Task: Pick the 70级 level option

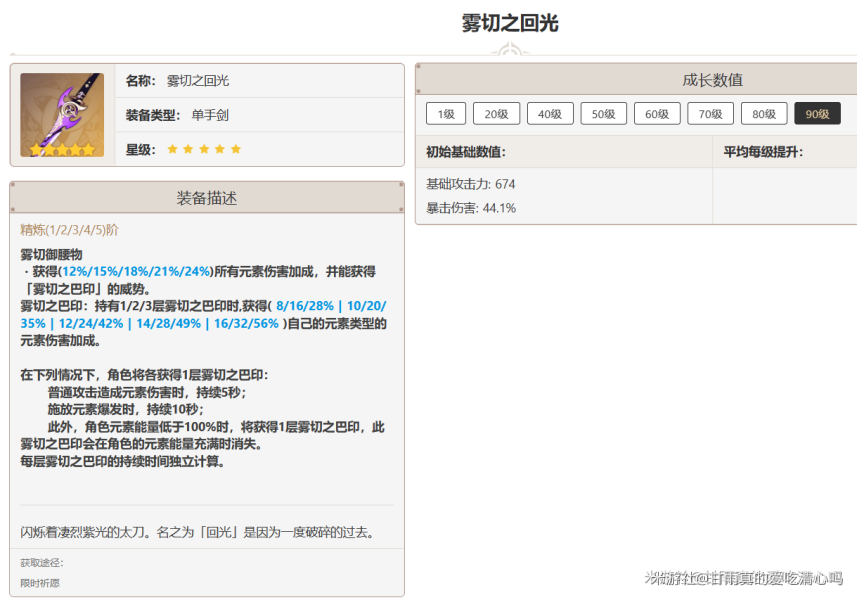Action: point(710,114)
